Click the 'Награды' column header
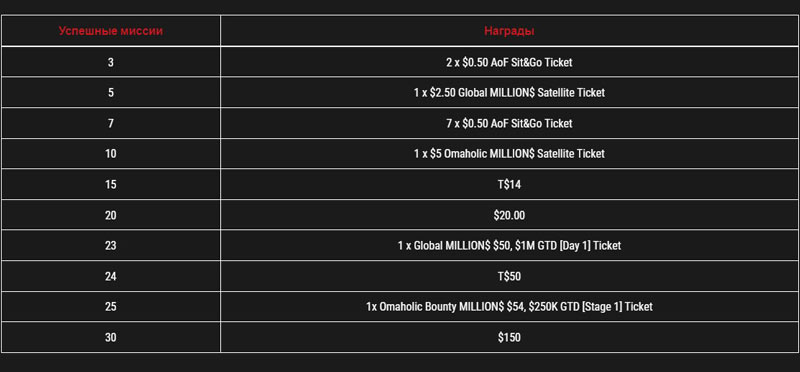 [509, 31]
